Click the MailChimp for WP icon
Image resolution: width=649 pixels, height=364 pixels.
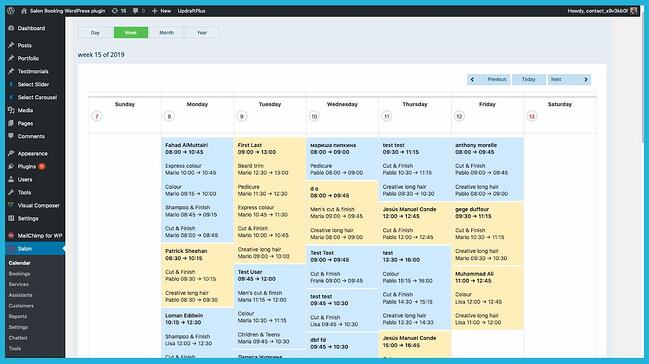pos(11,235)
